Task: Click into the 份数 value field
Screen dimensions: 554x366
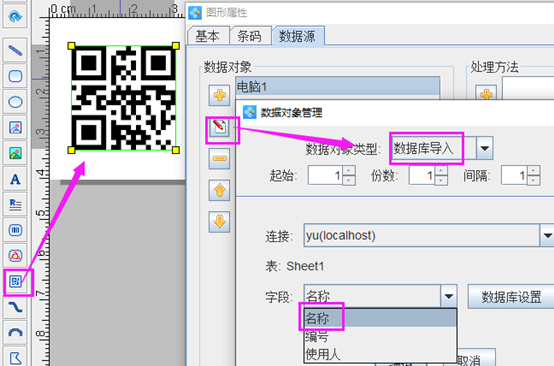Action: click(422, 175)
